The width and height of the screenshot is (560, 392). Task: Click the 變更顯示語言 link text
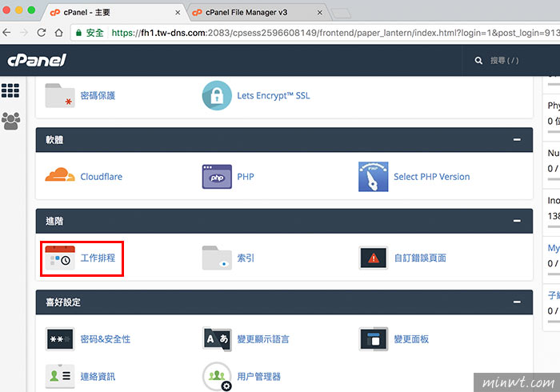pos(263,339)
